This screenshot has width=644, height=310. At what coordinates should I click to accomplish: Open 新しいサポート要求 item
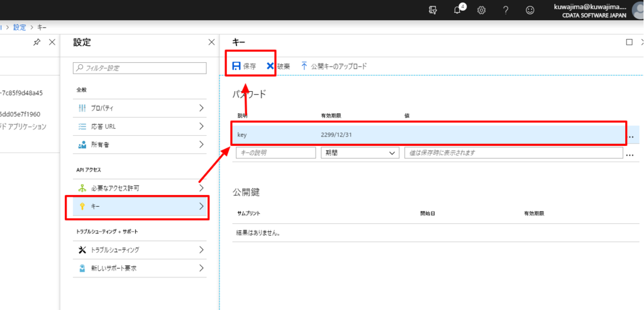(140, 268)
